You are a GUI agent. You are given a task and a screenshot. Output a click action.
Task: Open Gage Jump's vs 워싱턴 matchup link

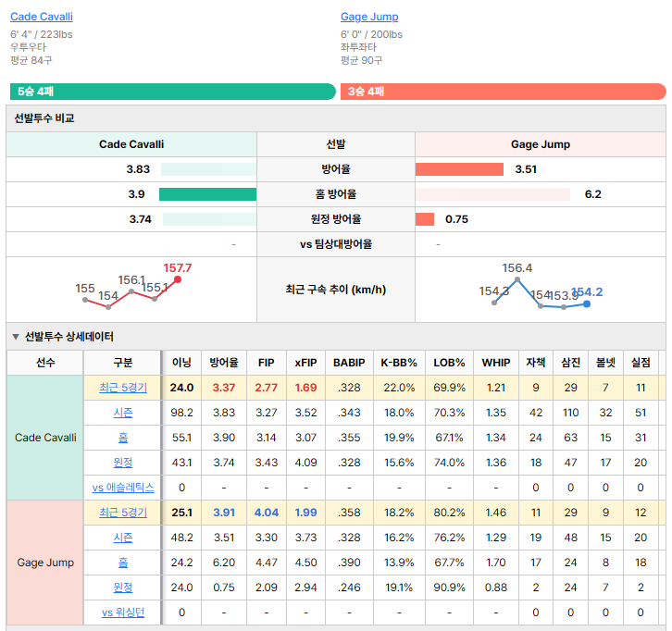[x=123, y=612]
